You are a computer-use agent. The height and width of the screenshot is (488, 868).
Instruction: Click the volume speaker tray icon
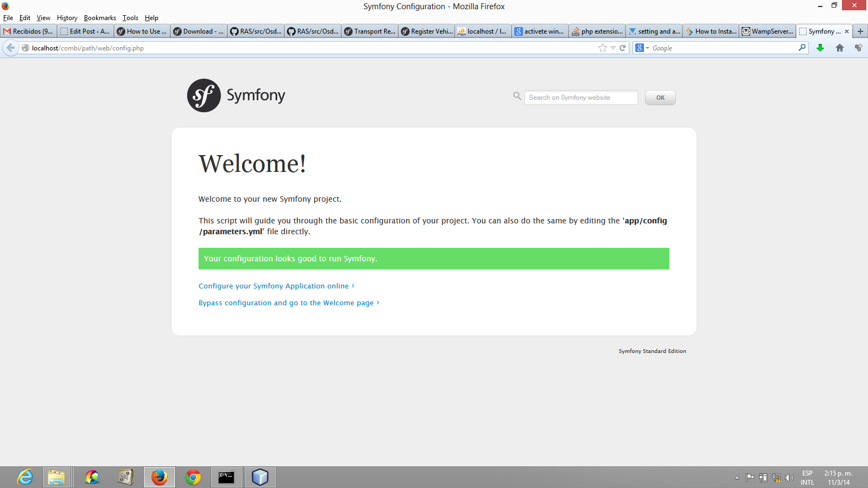click(x=789, y=478)
